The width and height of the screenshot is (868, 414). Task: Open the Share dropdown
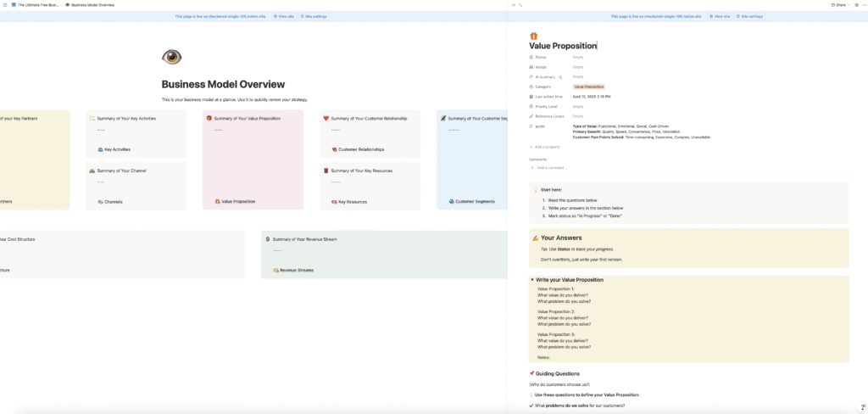(838, 5)
